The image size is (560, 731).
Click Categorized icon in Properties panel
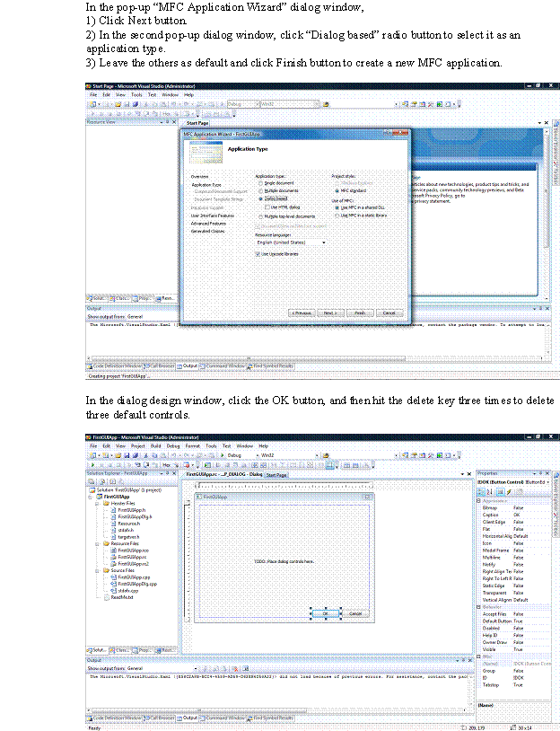pyautogui.click(x=481, y=491)
